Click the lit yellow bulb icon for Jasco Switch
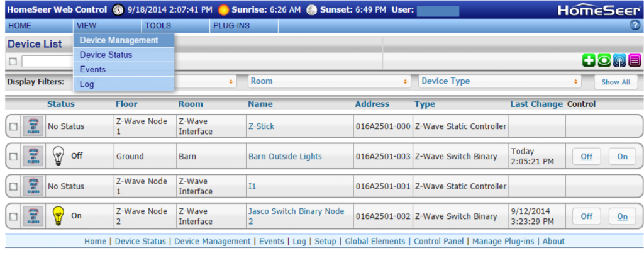The image size is (644, 253). pos(58,216)
